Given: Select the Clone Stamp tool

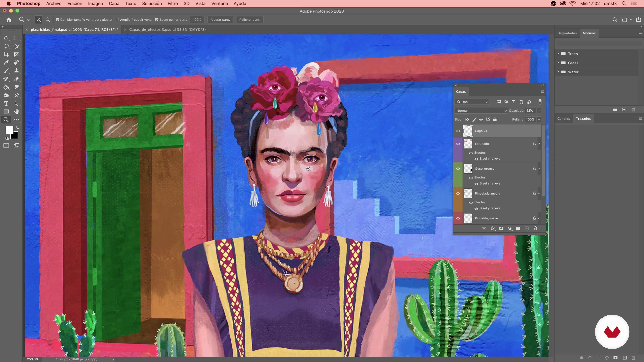Looking at the screenshot, I should pyautogui.click(x=16, y=71).
